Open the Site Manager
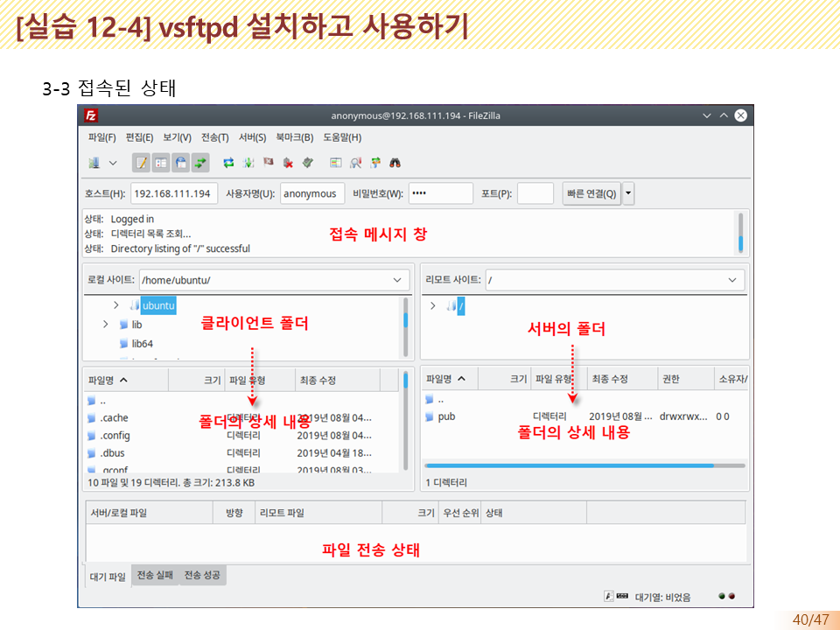The image size is (840, 630). pyautogui.click(x=96, y=162)
